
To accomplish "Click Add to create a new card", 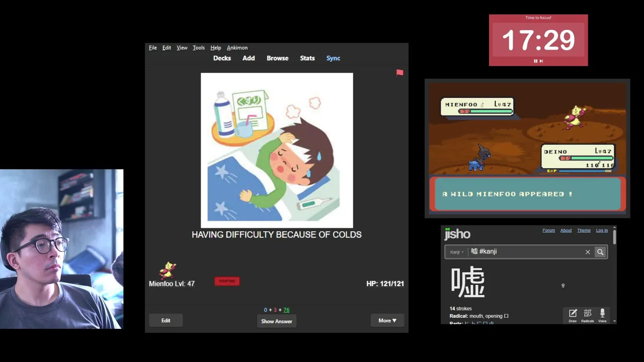I will (x=249, y=58).
